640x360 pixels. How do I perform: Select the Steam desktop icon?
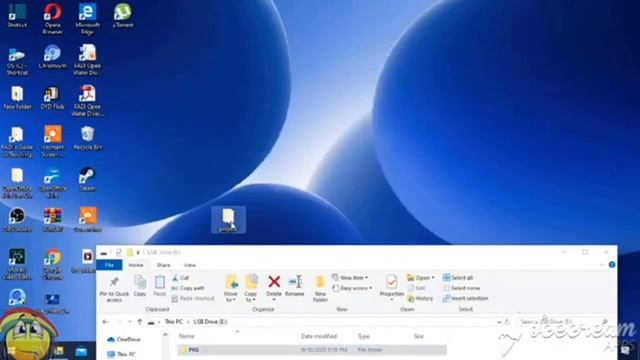pos(87,179)
